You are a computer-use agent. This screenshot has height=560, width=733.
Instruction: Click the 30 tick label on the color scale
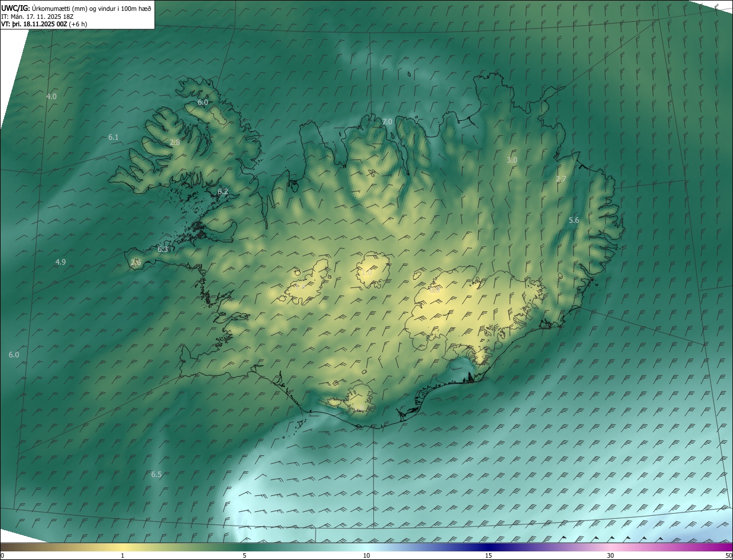[610, 555]
